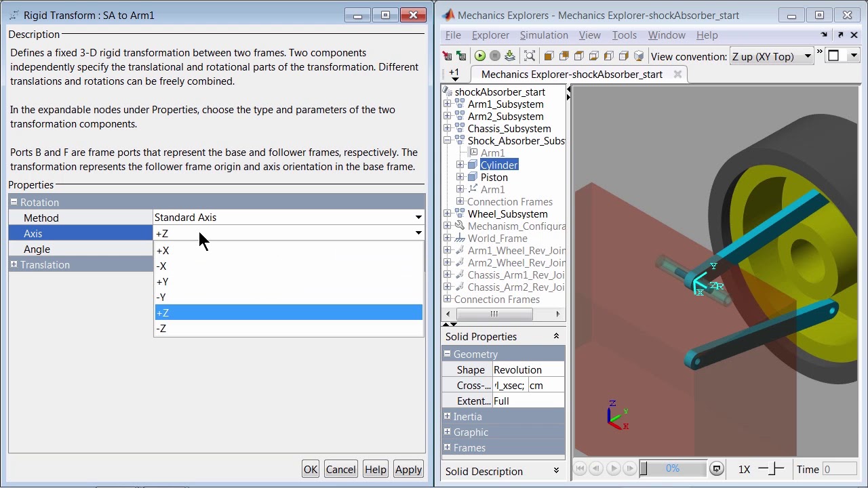The width and height of the screenshot is (868, 488).
Task: Select Piston in the model tree
Action: tap(494, 177)
